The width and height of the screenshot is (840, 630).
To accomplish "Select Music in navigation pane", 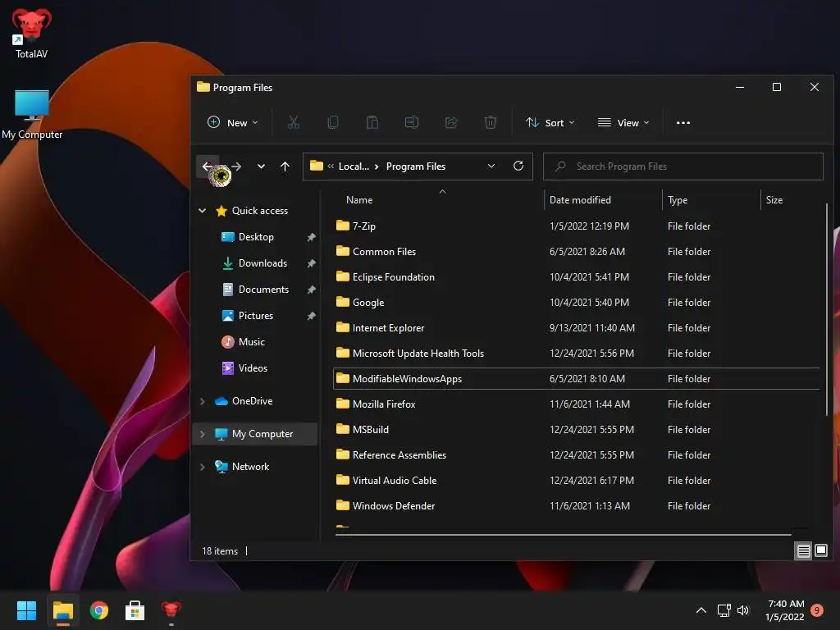I will (x=251, y=342).
